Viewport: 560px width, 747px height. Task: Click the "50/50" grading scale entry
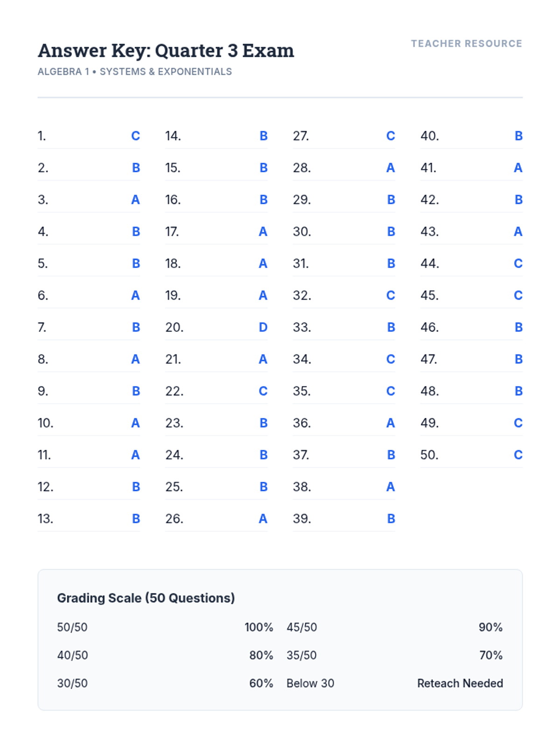72,627
